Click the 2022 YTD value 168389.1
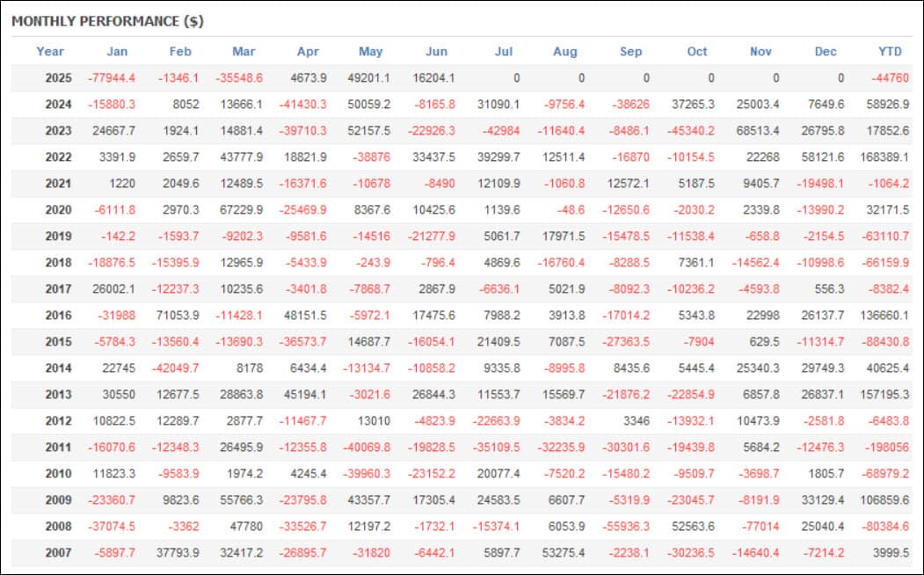The image size is (924, 575). [884, 157]
